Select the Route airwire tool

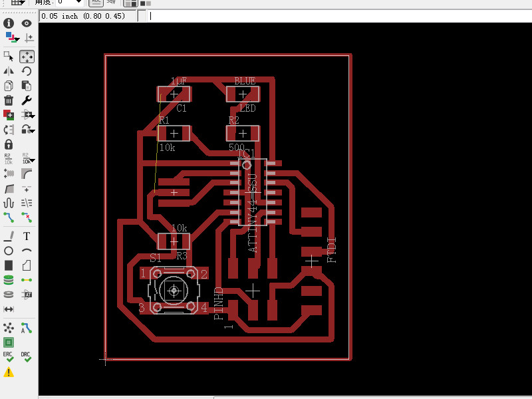(x=9, y=217)
